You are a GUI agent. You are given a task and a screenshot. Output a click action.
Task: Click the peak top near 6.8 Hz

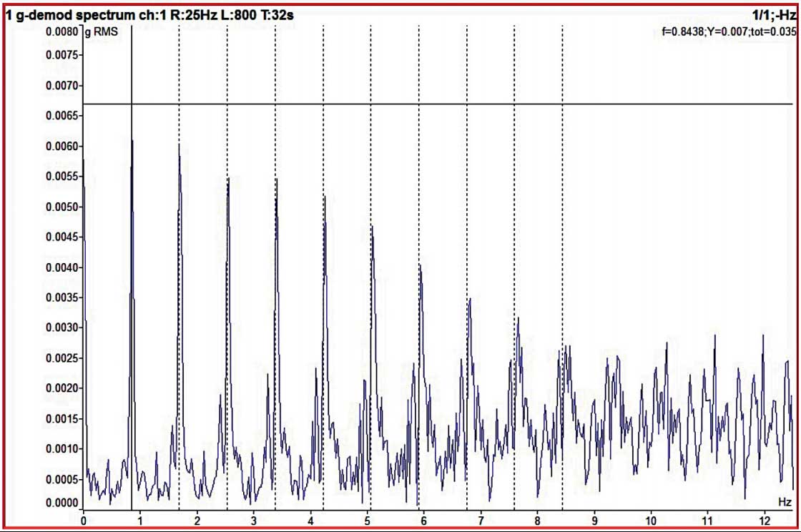point(469,300)
